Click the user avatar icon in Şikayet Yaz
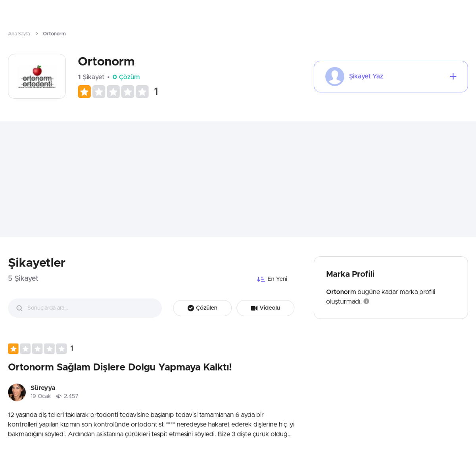Viewport: 476px width, 476px height. click(335, 77)
